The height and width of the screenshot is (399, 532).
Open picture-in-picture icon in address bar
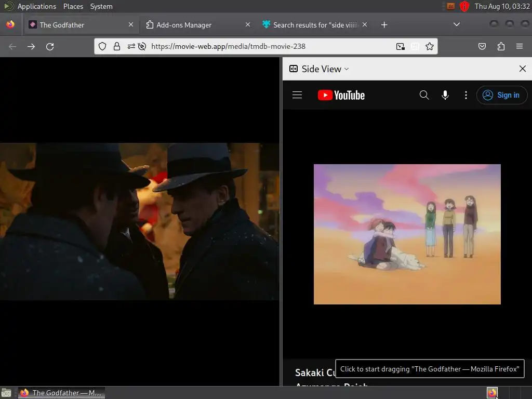(401, 46)
